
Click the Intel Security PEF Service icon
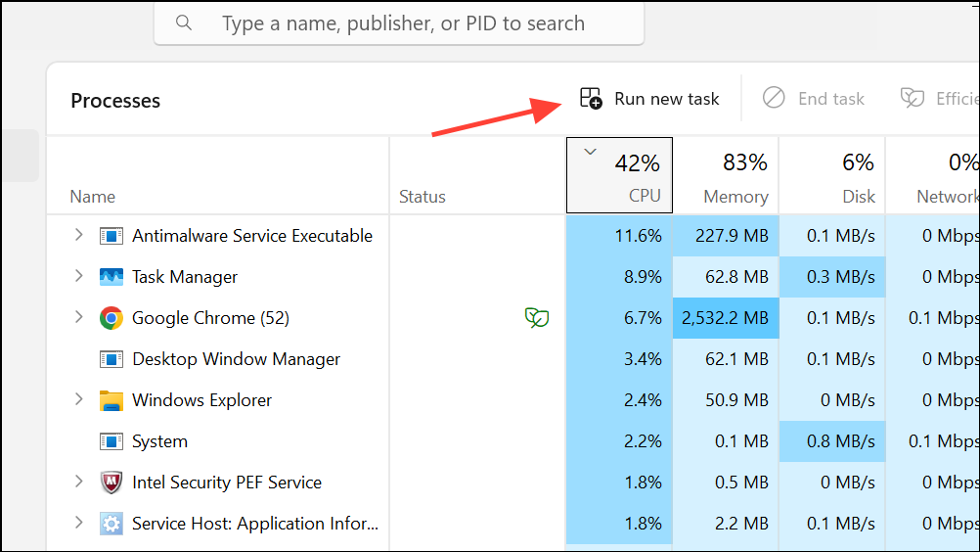(111, 483)
